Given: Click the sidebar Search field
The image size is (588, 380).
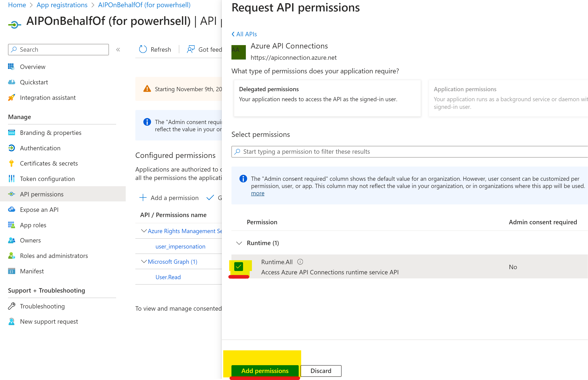Looking at the screenshot, I should [58, 50].
